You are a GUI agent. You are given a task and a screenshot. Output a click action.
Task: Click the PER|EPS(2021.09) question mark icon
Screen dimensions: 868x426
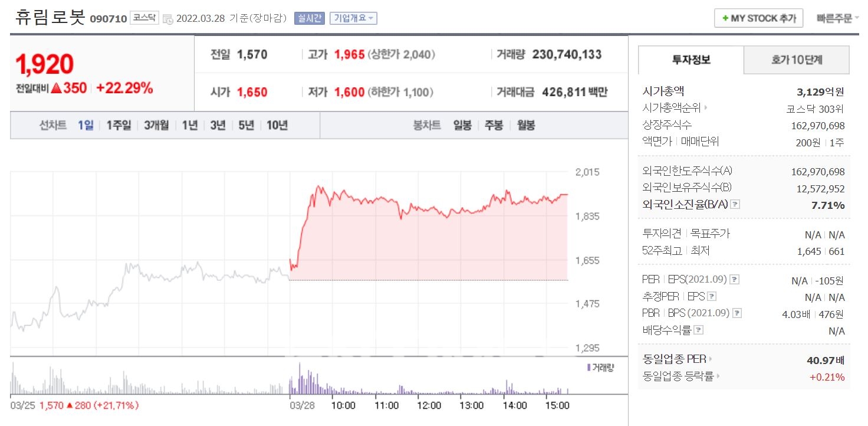735,280
